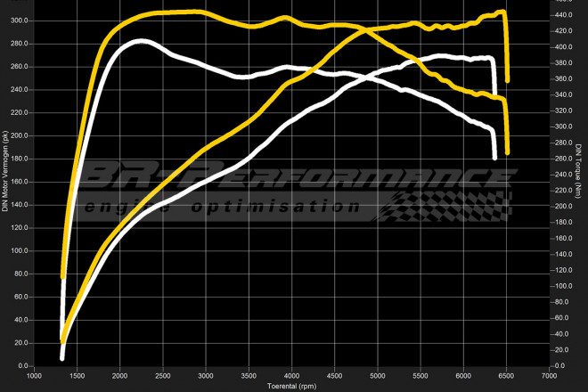Click the 0.0 label on the power axis

23,365
